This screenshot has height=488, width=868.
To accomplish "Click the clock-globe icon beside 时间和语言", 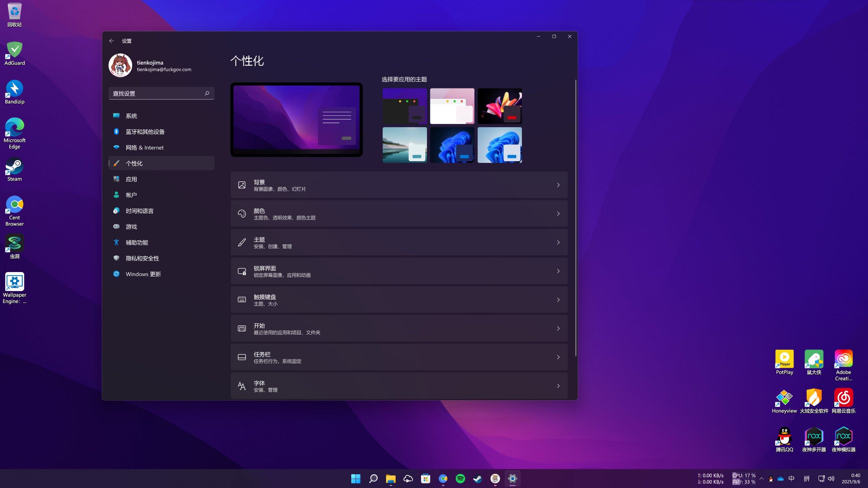I will (x=116, y=211).
